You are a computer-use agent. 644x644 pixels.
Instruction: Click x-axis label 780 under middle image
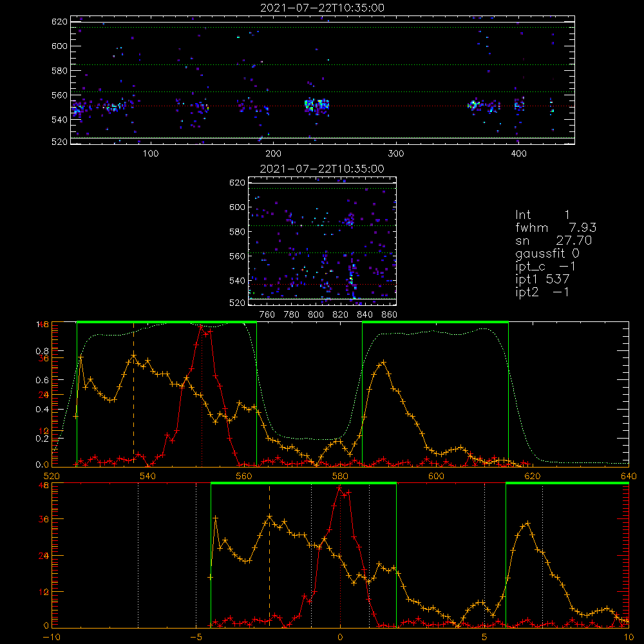(292, 315)
